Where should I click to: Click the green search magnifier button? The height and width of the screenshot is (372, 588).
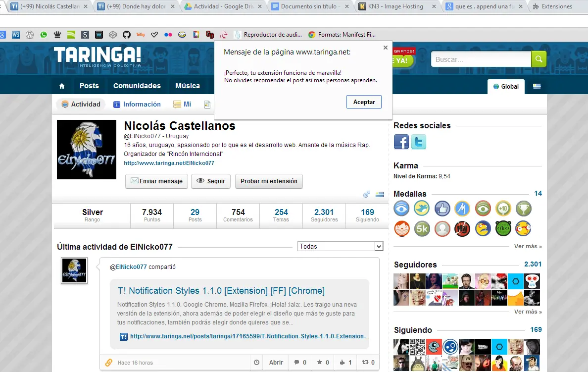click(539, 59)
